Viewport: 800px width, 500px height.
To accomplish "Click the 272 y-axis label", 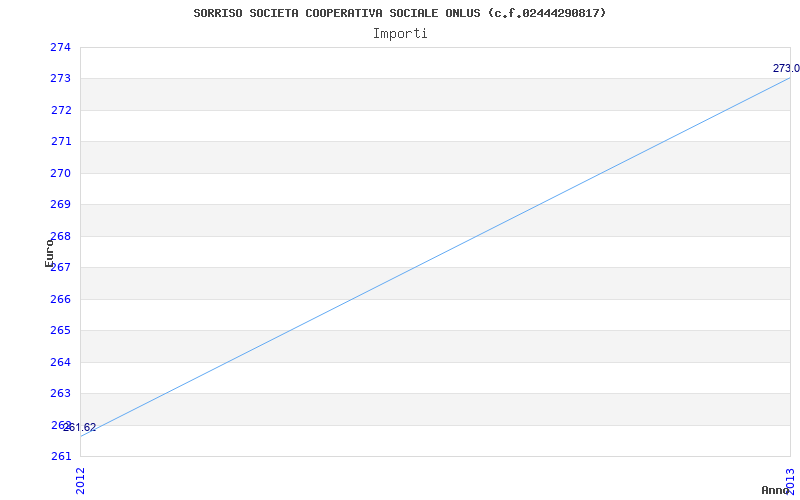I will 61,110.
